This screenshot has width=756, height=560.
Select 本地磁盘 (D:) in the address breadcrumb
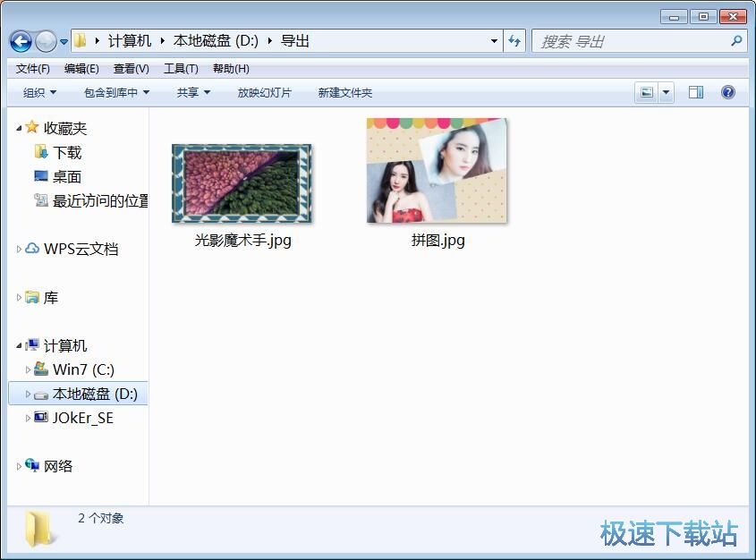216,41
